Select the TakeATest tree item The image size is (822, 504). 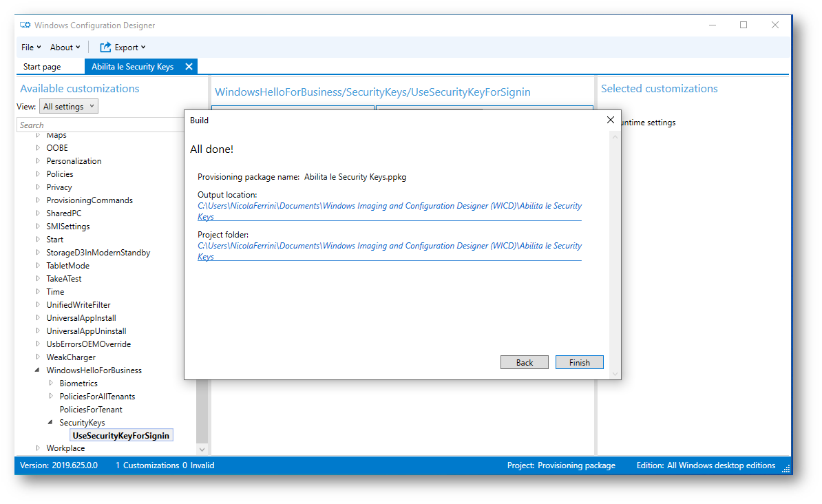tap(64, 278)
